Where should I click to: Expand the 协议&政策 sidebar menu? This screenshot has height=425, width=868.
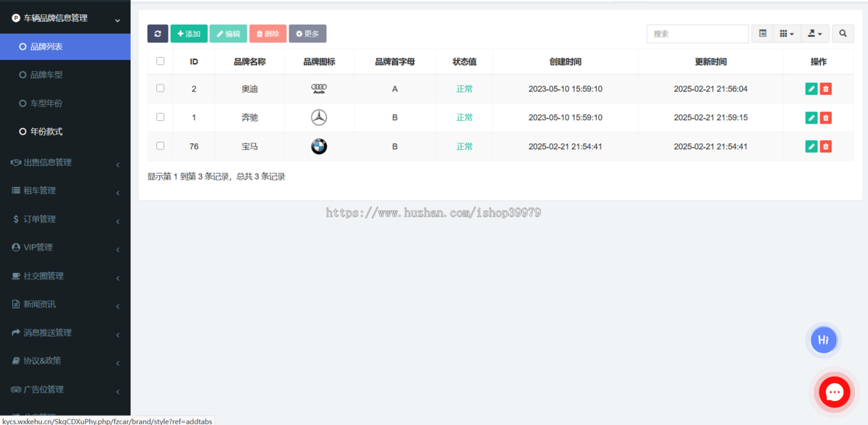pyautogui.click(x=65, y=361)
